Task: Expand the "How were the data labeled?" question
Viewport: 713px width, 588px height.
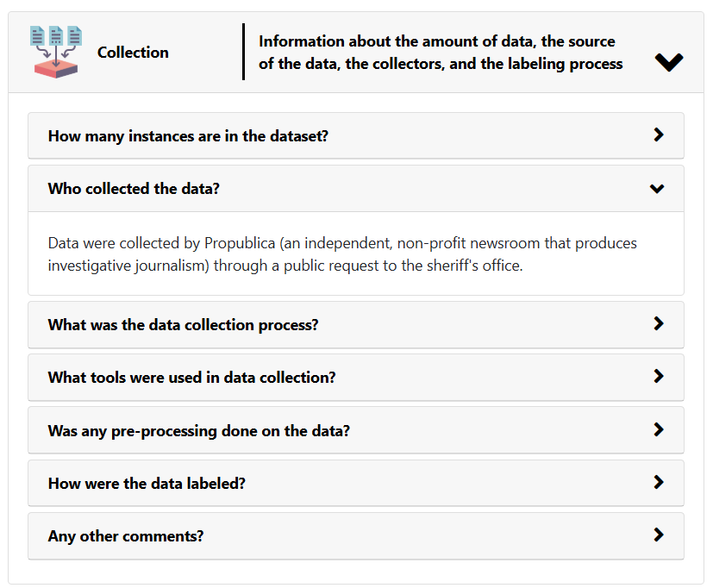Action: [x=147, y=484]
